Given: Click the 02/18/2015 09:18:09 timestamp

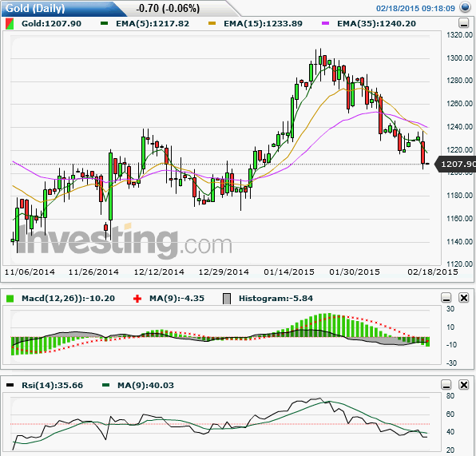Looking at the screenshot, I should pyautogui.click(x=415, y=9).
